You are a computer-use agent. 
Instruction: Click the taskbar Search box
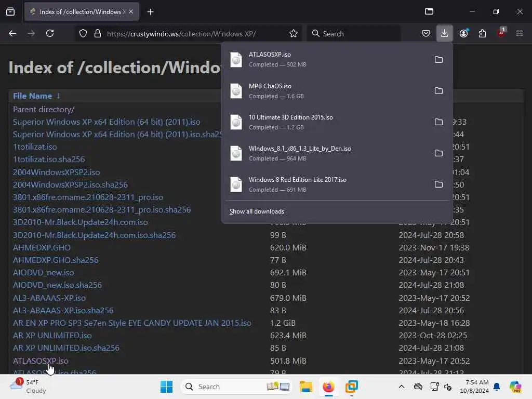[x=236, y=387]
